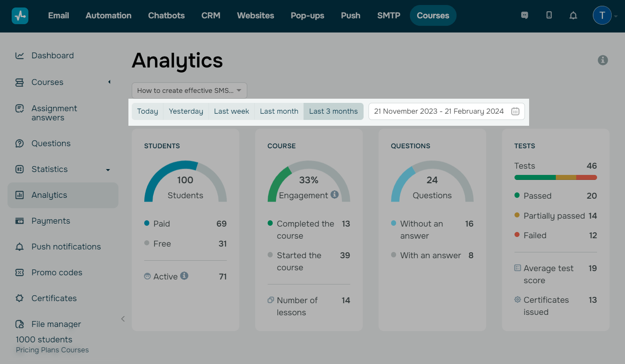Open the calendar icon in date range
The width and height of the screenshot is (625, 364).
(x=515, y=112)
